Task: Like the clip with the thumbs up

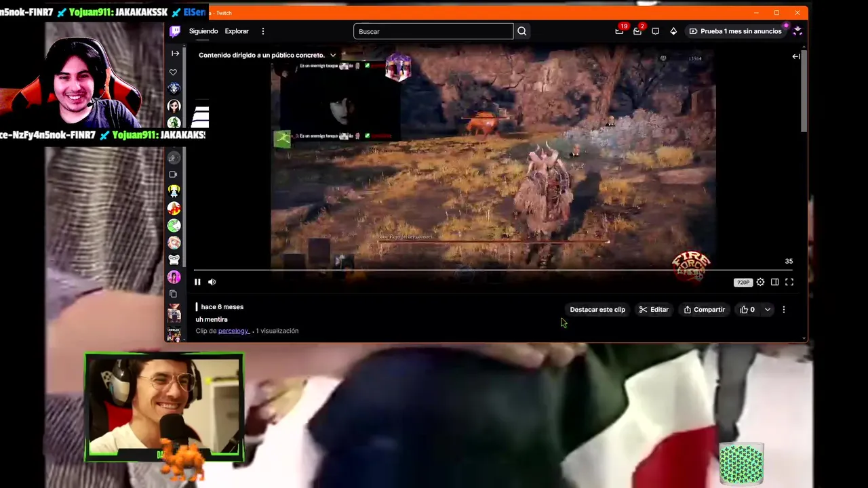Action: [x=747, y=310]
